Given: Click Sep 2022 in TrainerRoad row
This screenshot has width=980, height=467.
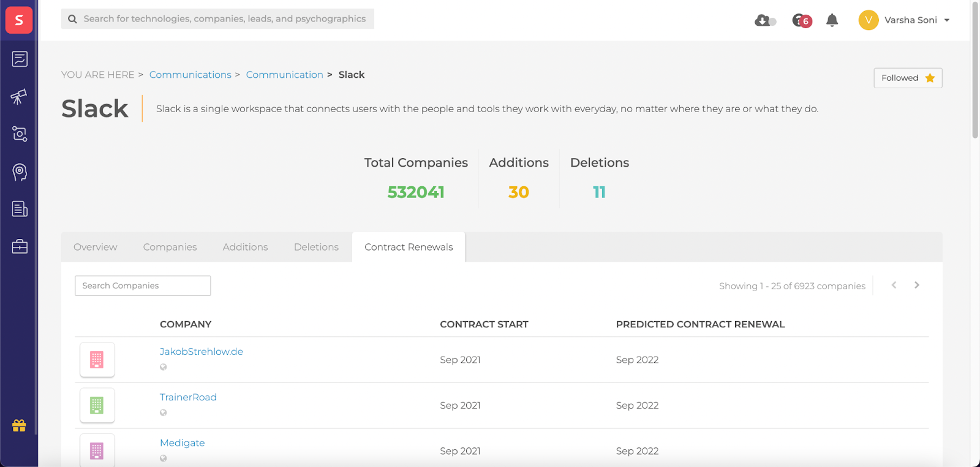Looking at the screenshot, I should point(637,406).
